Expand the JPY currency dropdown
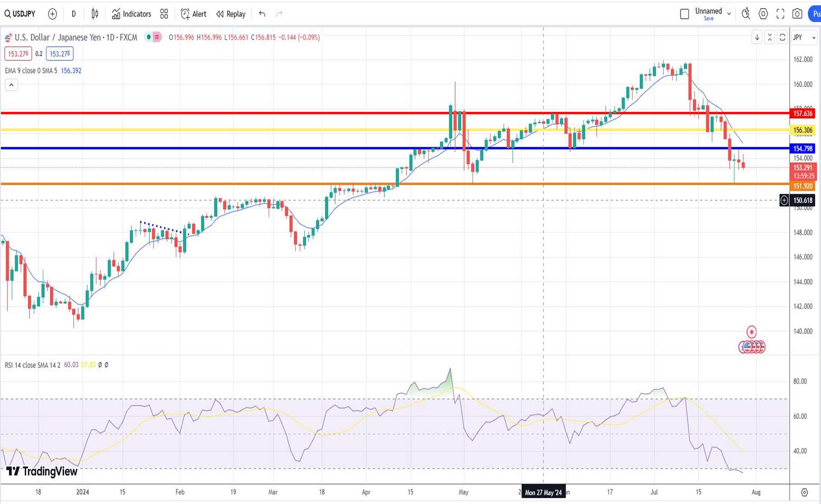The width and height of the screenshot is (821, 504). tap(805, 37)
